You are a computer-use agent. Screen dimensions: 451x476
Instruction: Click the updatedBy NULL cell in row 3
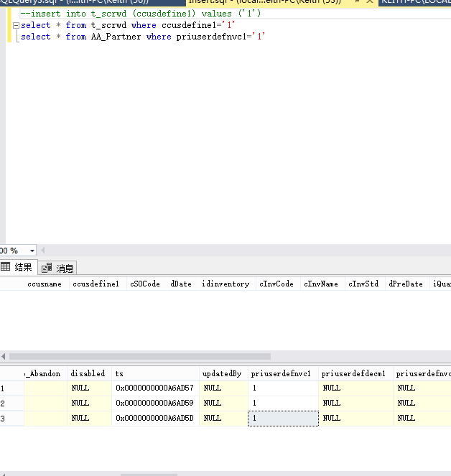pyautogui.click(x=223, y=419)
